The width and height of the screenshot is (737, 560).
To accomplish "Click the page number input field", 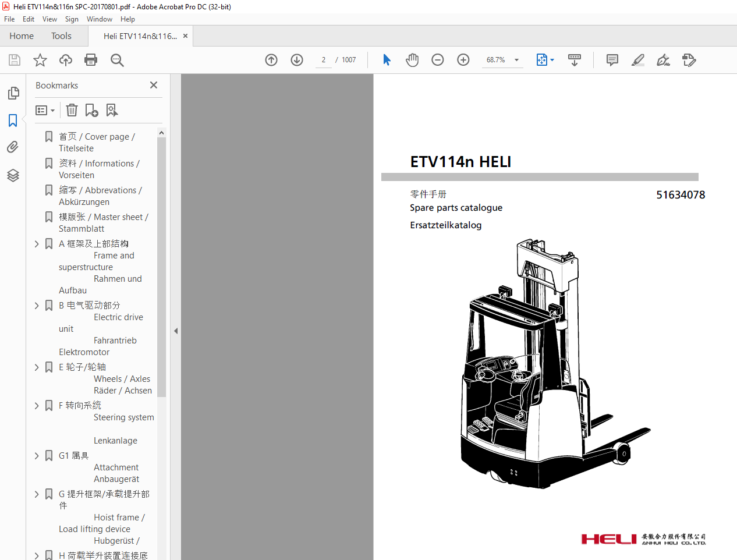I will pos(324,60).
